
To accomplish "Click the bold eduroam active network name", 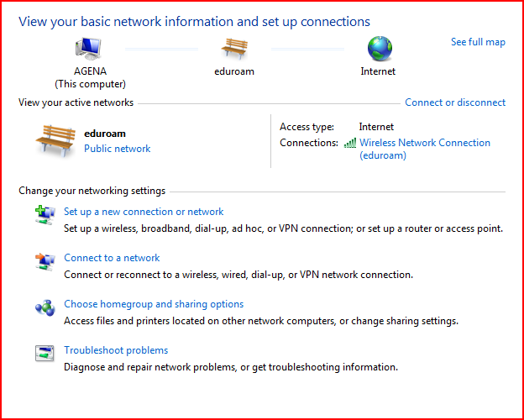I will coord(106,134).
